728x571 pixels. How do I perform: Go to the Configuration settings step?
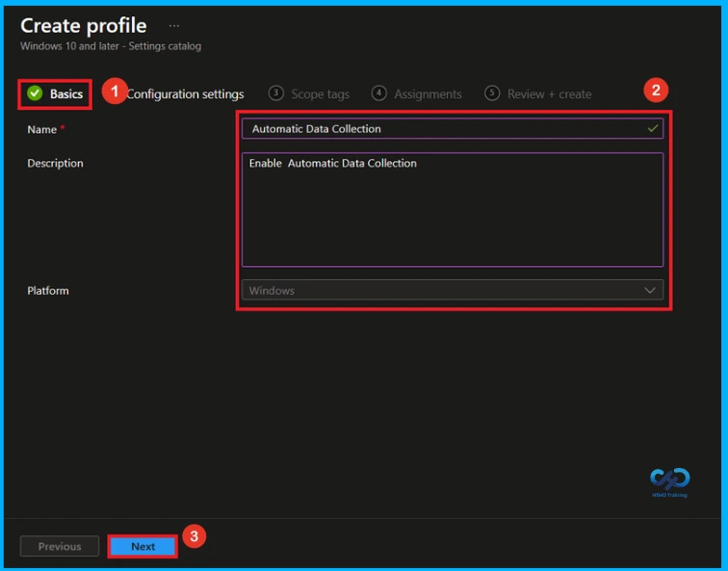tap(185, 94)
